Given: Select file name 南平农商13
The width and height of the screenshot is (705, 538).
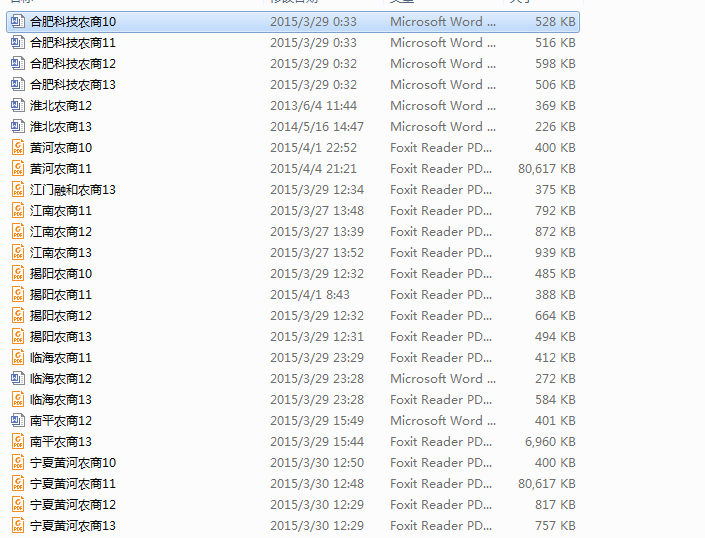Looking at the screenshot, I should [x=61, y=442].
